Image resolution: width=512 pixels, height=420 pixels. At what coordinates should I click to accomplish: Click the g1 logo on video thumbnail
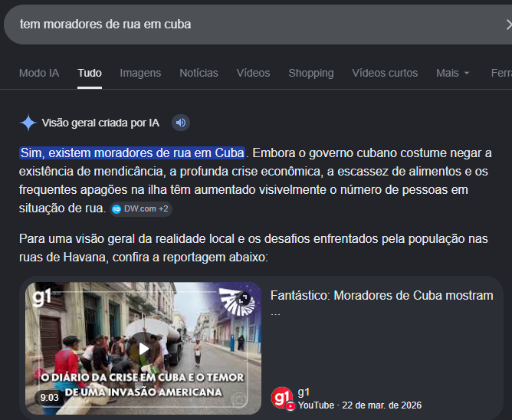(x=42, y=297)
